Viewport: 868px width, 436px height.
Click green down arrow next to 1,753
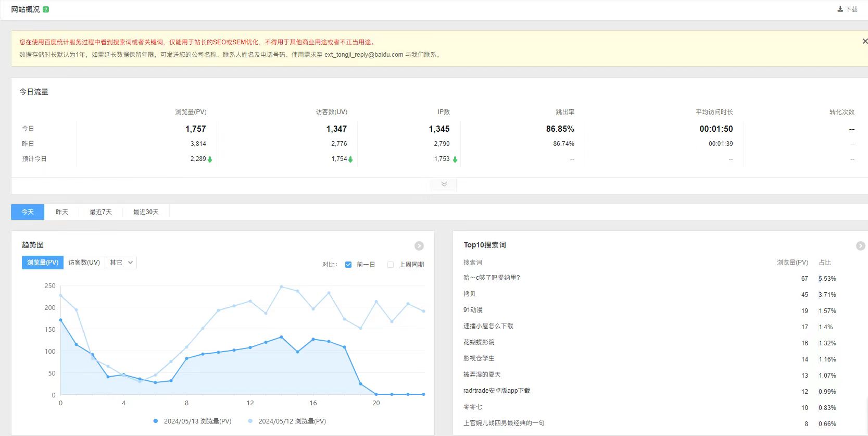pos(455,159)
